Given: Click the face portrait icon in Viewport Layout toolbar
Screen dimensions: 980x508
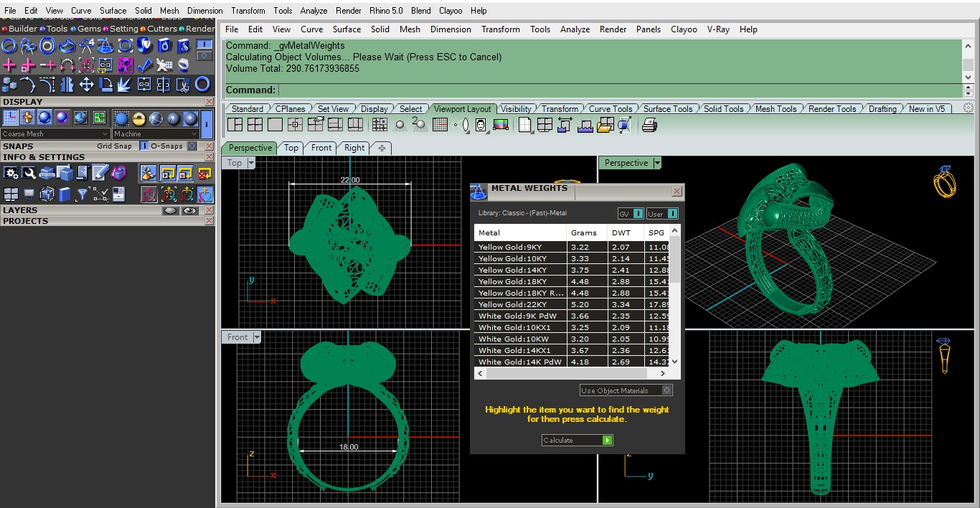Looking at the screenshot, I should pos(481,125).
